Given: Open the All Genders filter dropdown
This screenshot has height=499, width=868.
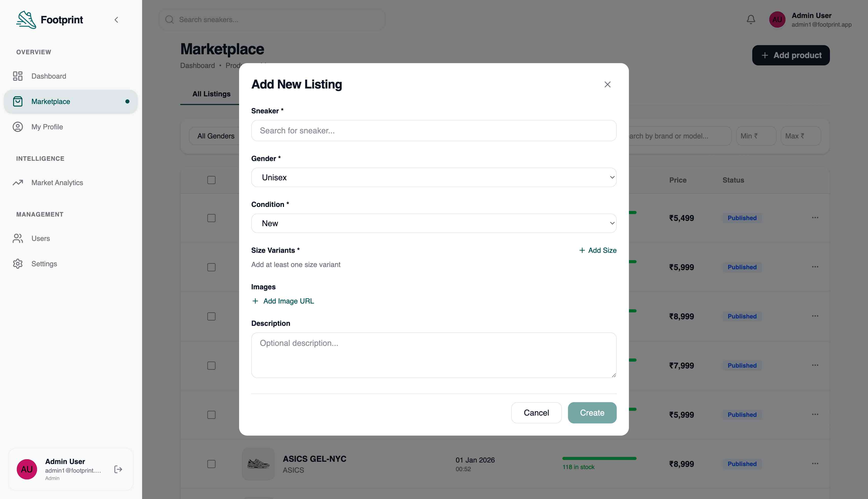Looking at the screenshot, I should click(x=216, y=136).
